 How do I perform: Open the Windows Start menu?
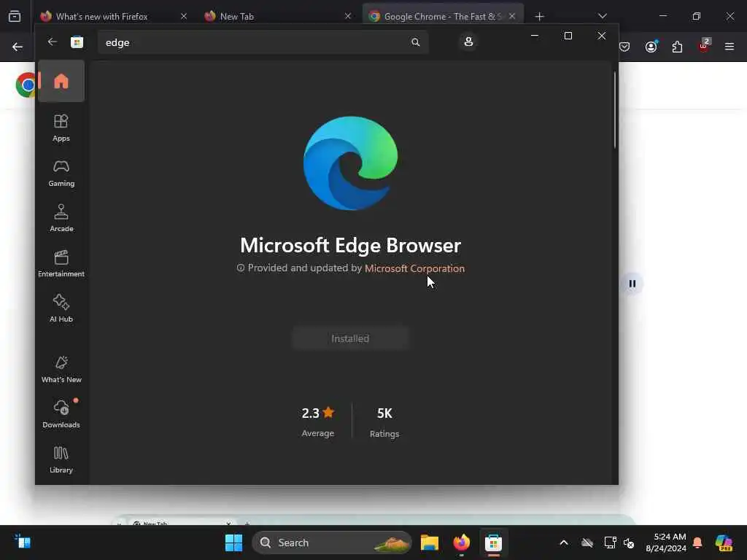pos(233,542)
